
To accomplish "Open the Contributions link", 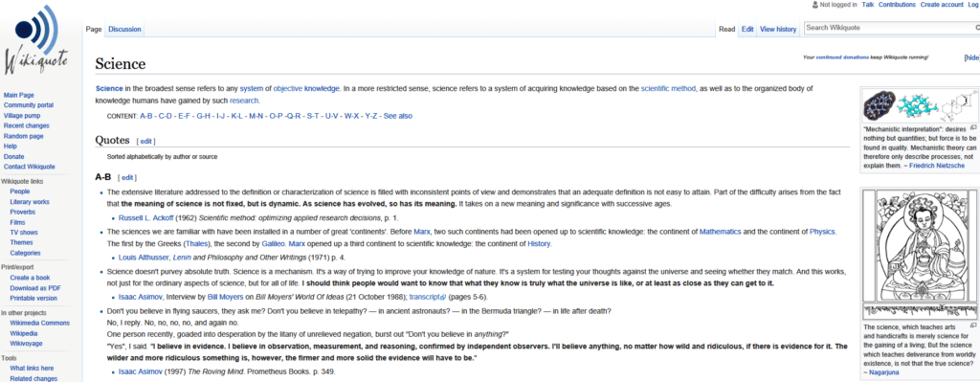I will tap(897, 5).
